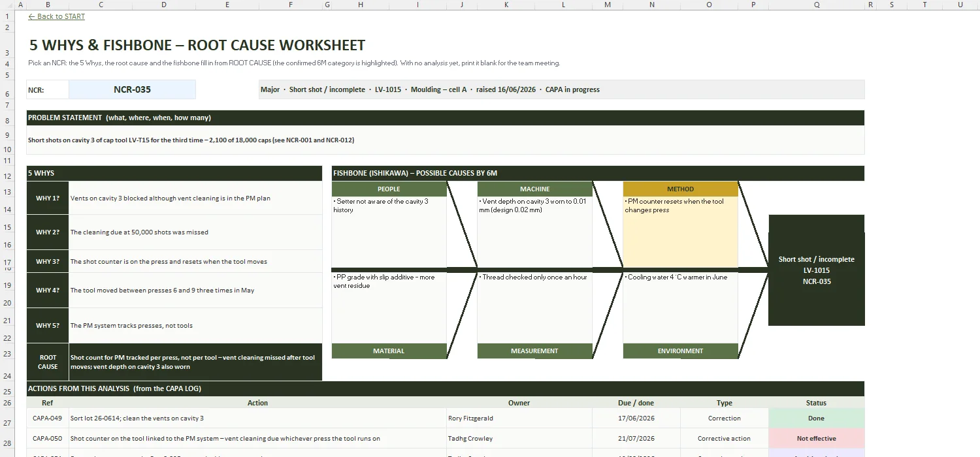The height and width of the screenshot is (457, 980).
Task: Select the Action column heading
Action: tap(257, 403)
